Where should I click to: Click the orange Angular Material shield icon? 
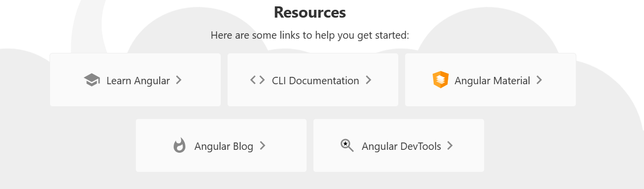click(x=440, y=80)
